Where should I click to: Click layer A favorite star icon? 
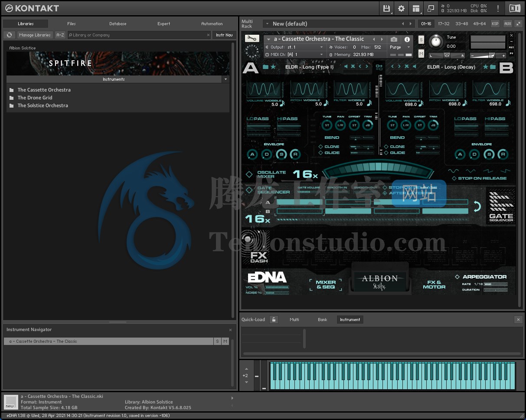click(273, 67)
